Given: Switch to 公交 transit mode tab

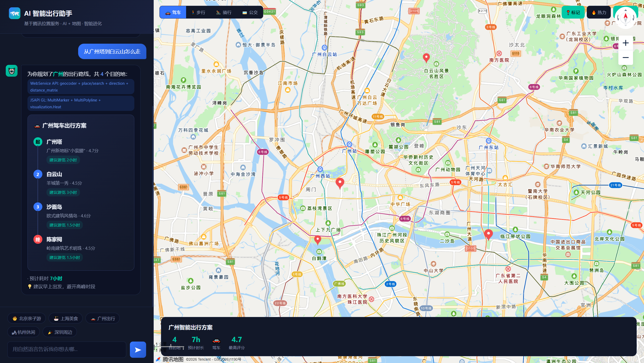Looking at the screenshot, I should (250, 12).
